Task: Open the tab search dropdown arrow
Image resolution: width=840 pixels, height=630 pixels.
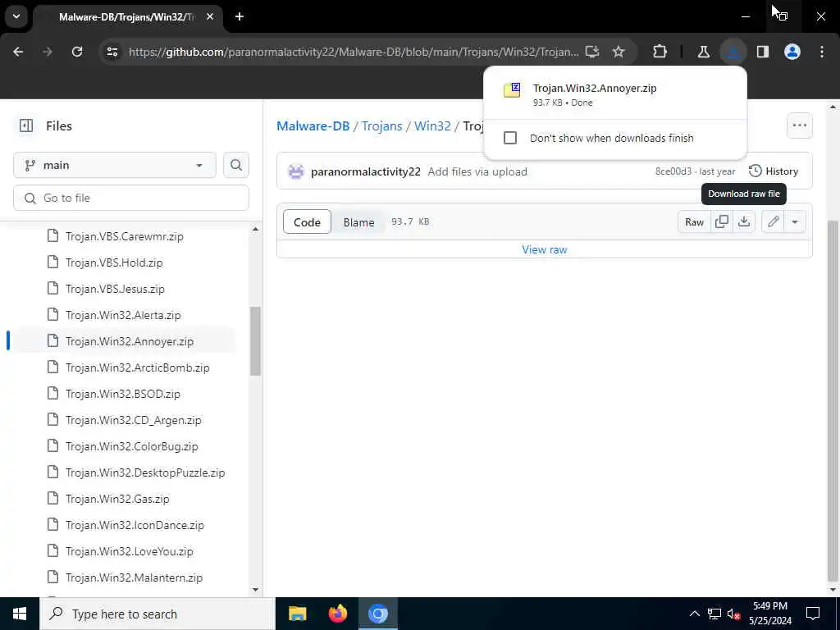Action: click(16, 16)
